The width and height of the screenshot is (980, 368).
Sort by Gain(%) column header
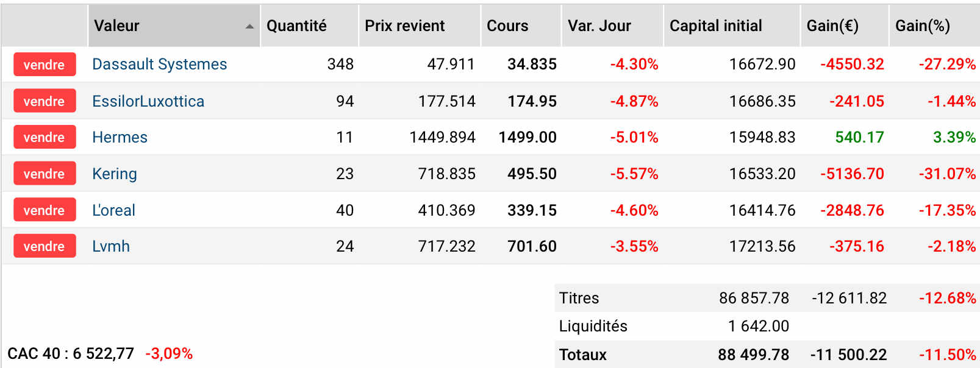[934, 26]
